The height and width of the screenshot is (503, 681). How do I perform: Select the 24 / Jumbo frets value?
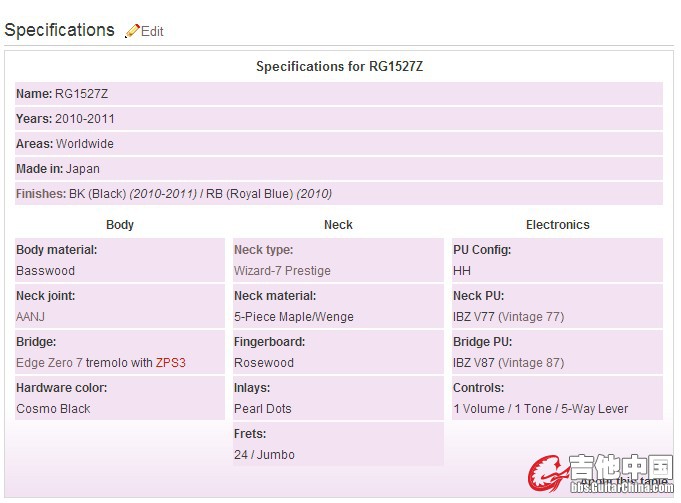pyautogui.click(x=264, y=455)
